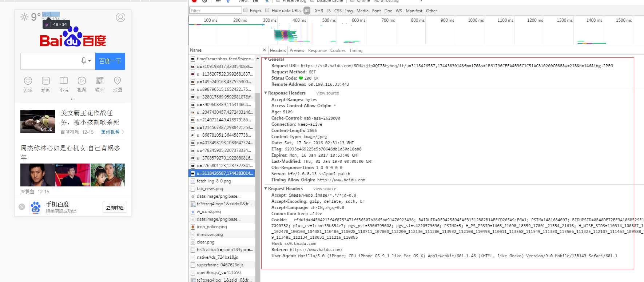Screen dimensions: 644x282
Task: Click the microphone voice search icon
Action: tap(84, 61)
